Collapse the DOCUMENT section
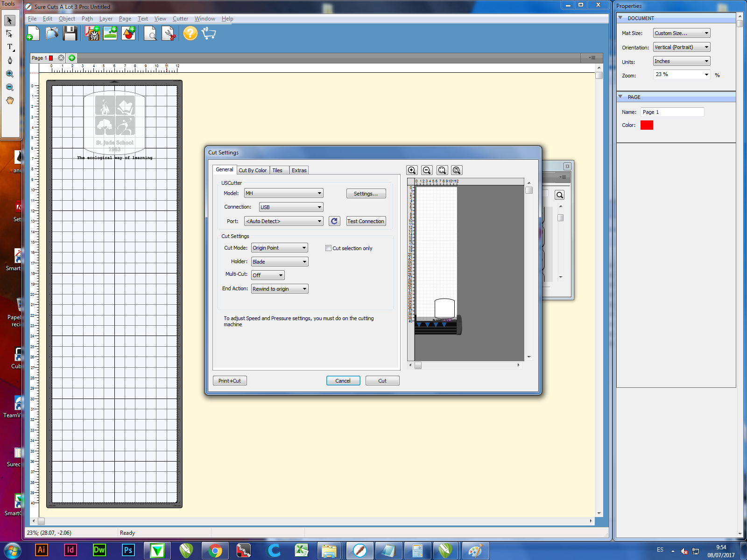The height and width of the screenshot is (560, 747). click(x=620, y=18)
